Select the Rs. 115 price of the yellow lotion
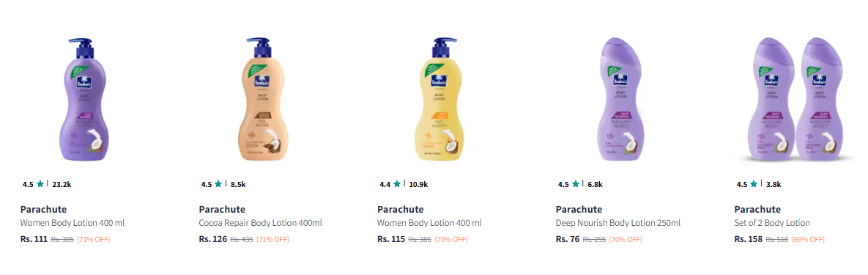 click(x=391, y=240)
